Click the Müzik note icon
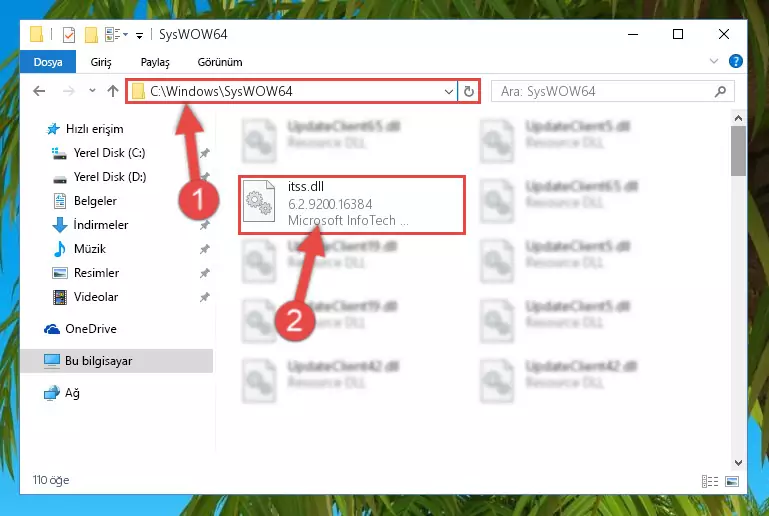The image size is (769, 516). (59, 249)
